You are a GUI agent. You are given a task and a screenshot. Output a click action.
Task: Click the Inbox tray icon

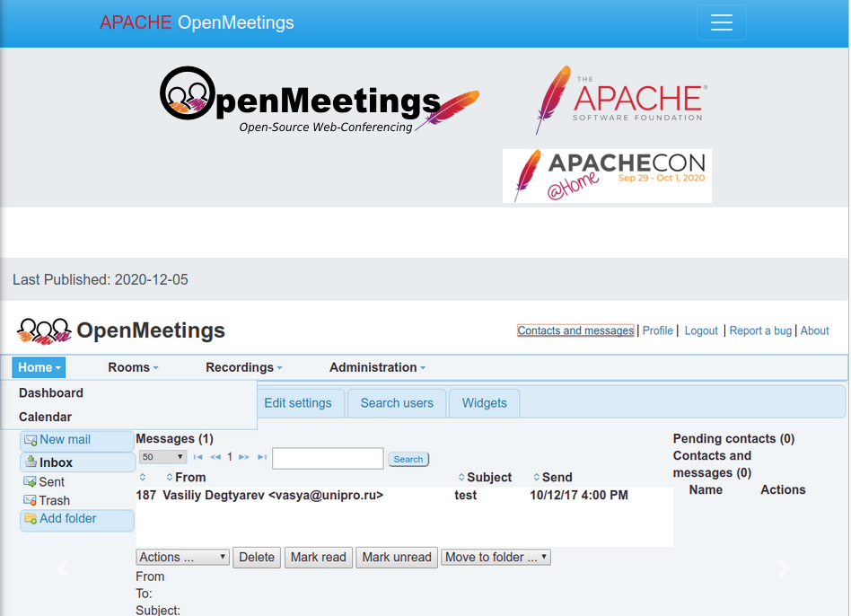click(x=31, y=462)
